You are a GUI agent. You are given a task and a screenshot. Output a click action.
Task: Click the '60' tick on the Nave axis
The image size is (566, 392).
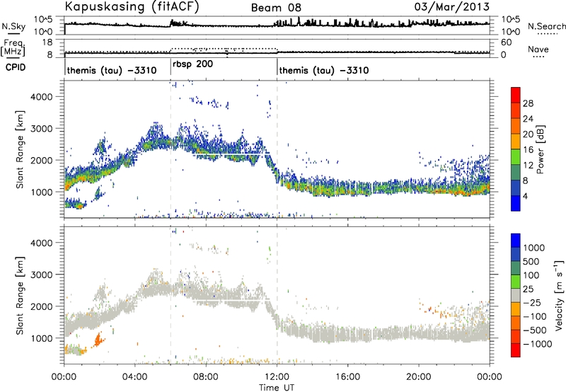click(x=506, y=42)
